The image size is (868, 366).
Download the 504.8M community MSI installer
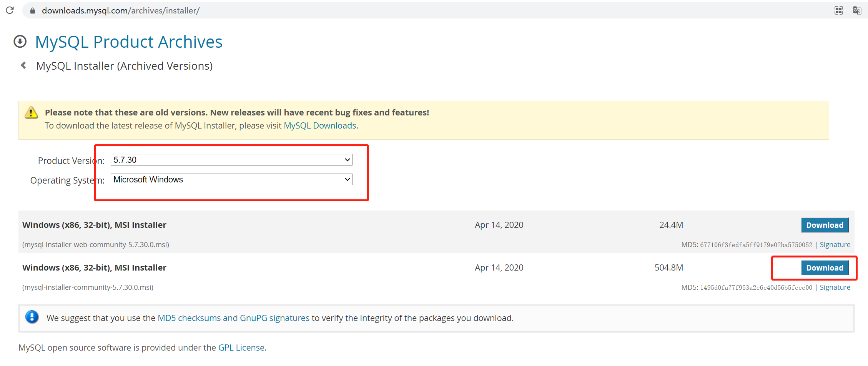pyautogui.click(x=825, y=268)
